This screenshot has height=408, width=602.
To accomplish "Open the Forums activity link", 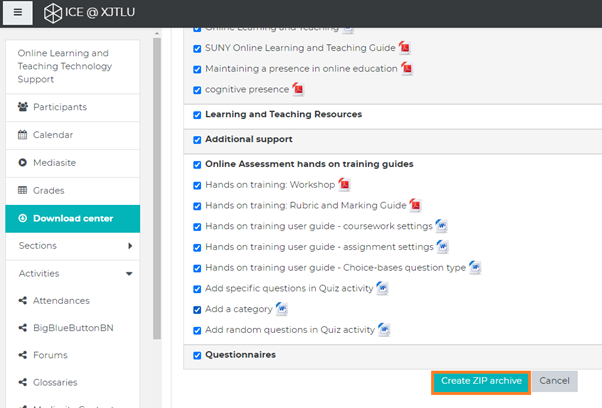I will 50,355.
